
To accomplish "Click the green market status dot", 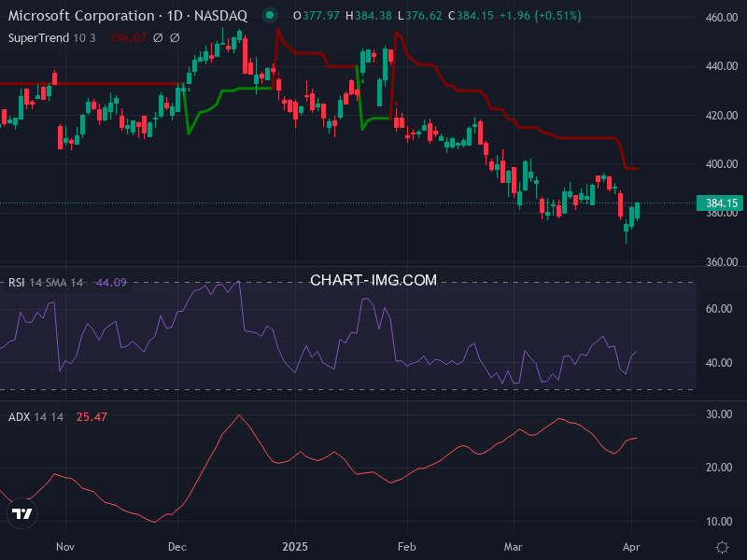I will click(x=270, y=15).
